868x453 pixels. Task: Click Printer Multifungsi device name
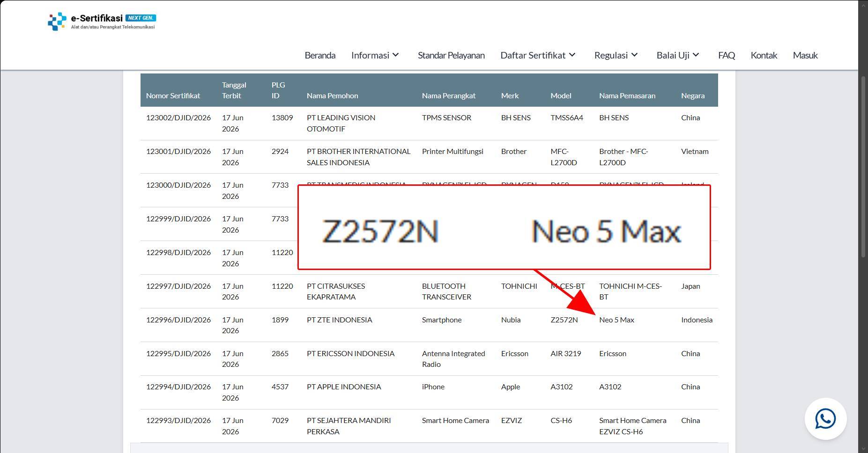click(453, 151)
